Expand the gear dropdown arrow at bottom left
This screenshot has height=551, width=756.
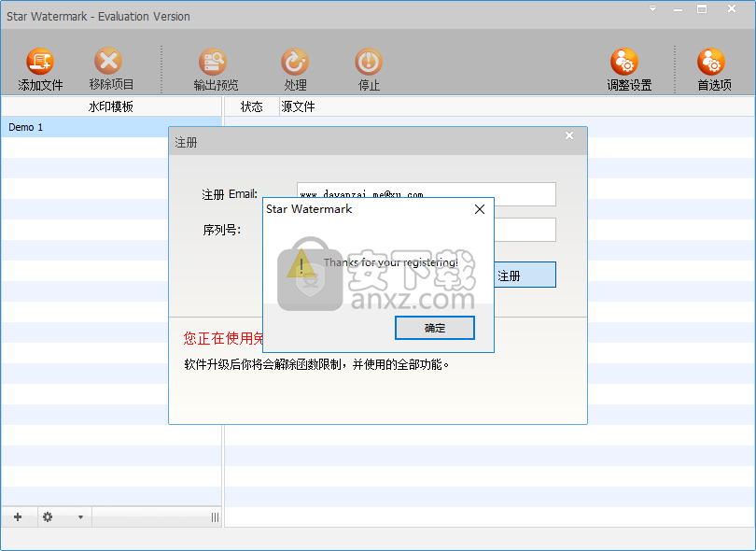tap(79, 516)
